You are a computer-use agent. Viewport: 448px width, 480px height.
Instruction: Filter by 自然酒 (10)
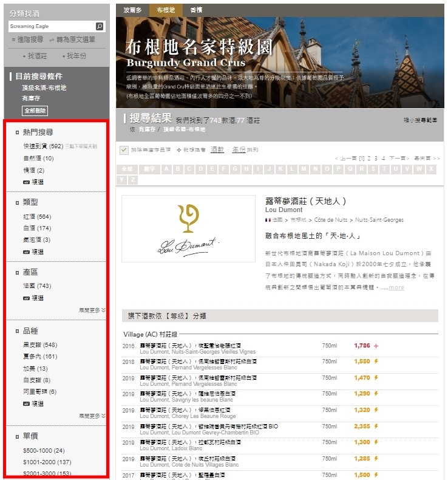38,159
